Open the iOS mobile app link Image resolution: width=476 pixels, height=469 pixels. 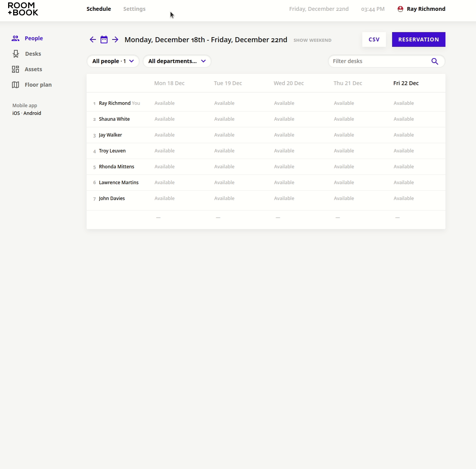point(15,113)
